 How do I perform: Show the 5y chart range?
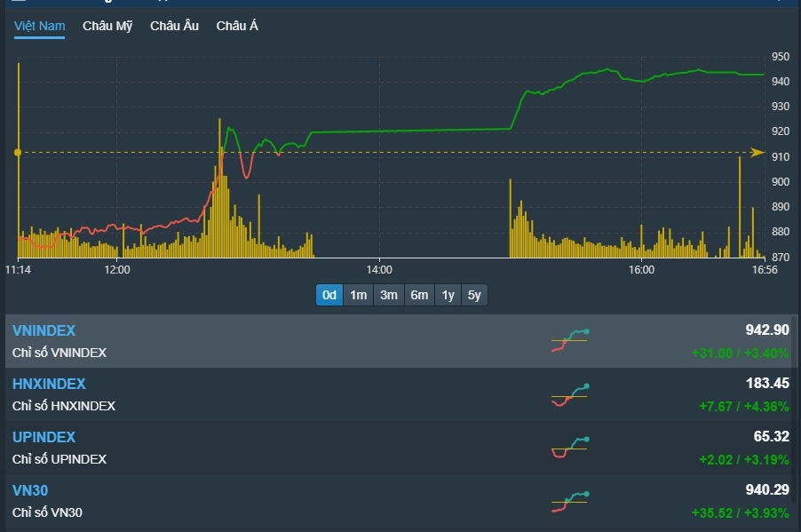tap(474, 295)
